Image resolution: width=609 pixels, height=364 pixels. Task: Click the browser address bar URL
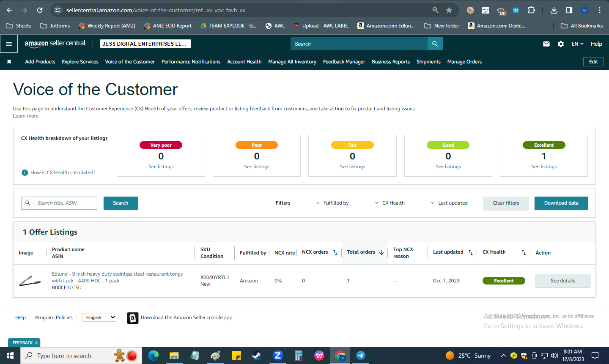[x=156, y=10]
